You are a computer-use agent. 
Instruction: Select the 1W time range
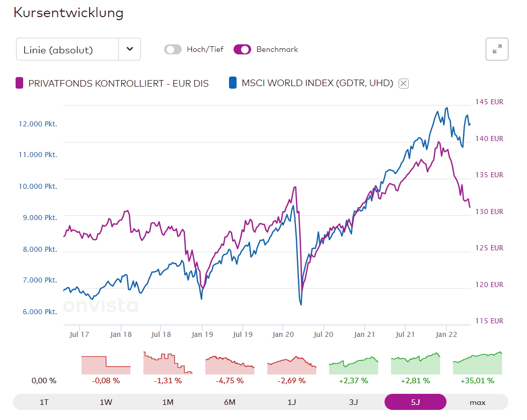coord(106,402)
